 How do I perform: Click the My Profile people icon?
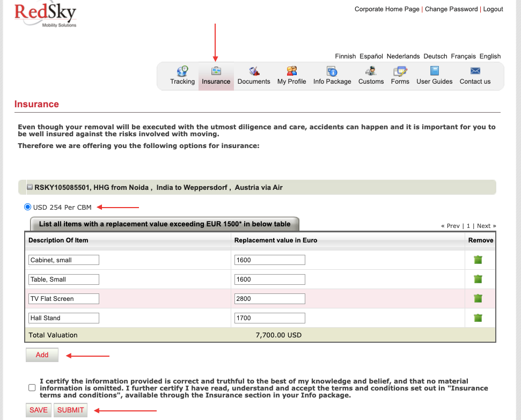pos(292,71)
